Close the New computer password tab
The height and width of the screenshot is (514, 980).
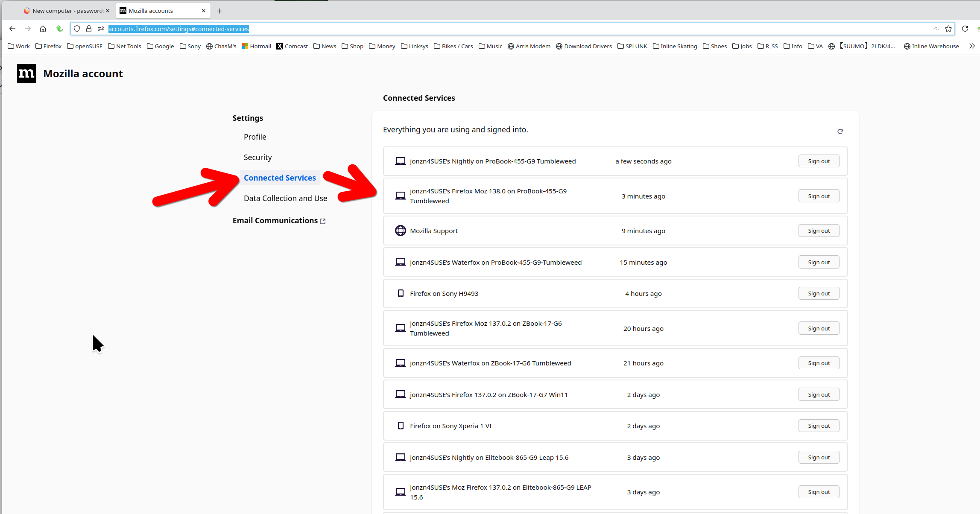tap(108, 11)
